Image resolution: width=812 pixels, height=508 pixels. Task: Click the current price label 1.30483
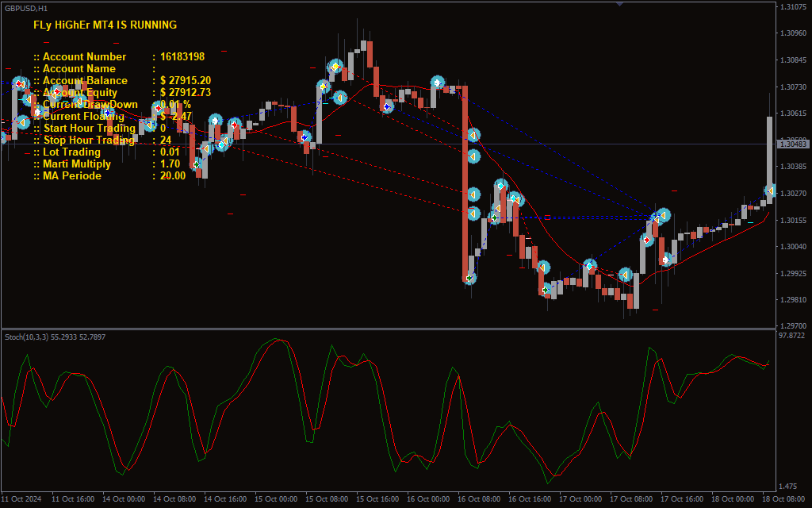click(x=793, y=144)
